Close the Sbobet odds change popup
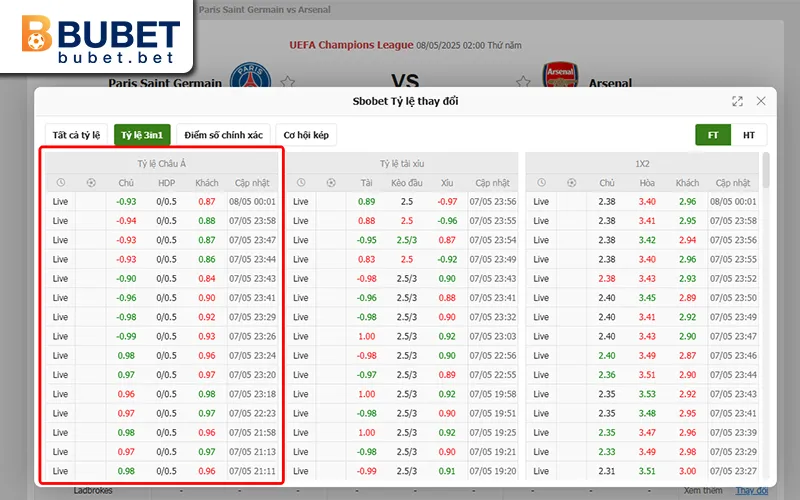800x500 pixels. pyautogui.click(x=761, y=101)
